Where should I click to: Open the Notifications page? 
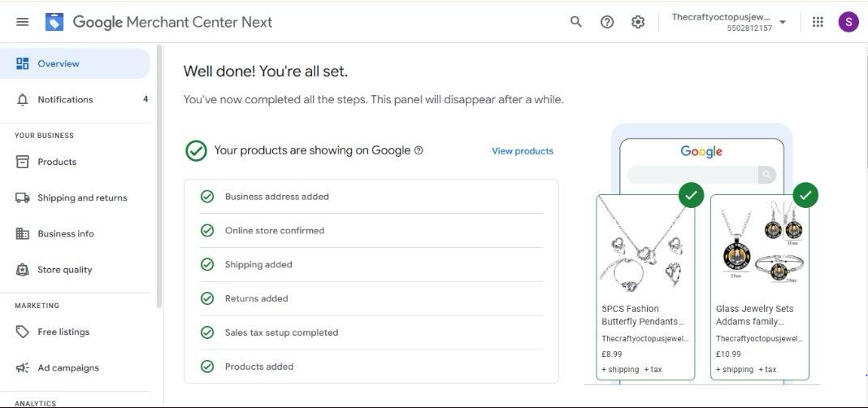pos(65,100)
